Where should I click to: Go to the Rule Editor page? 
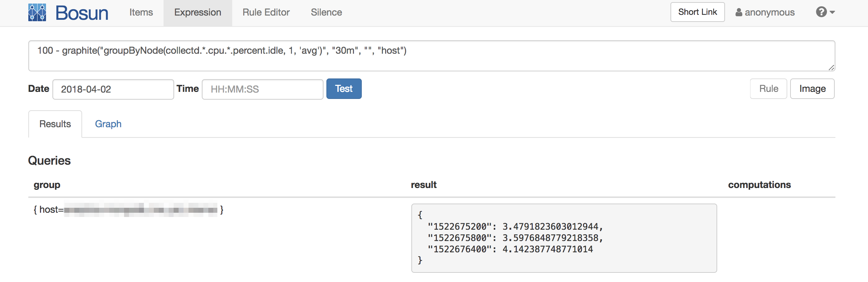(x=266, y=12)
